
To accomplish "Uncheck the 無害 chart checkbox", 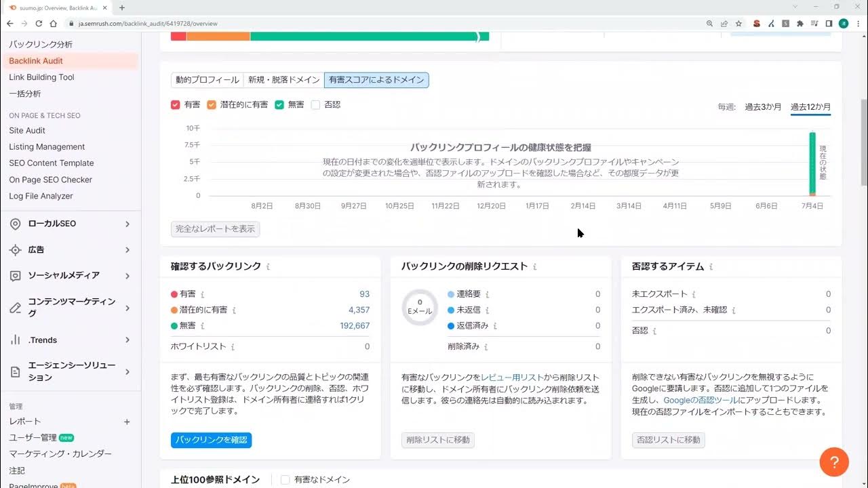I will point(279,105).
